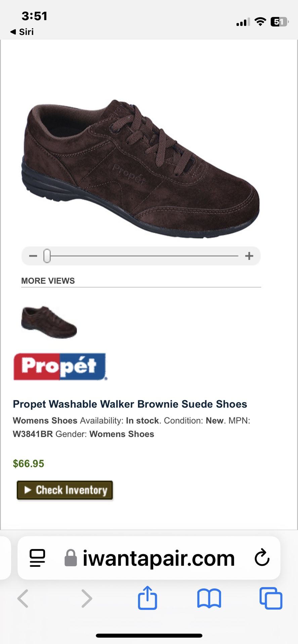The width and height of the screenshot is (298, 644).
Task: Zoom out with the minus icon
Action: [33, 256]
